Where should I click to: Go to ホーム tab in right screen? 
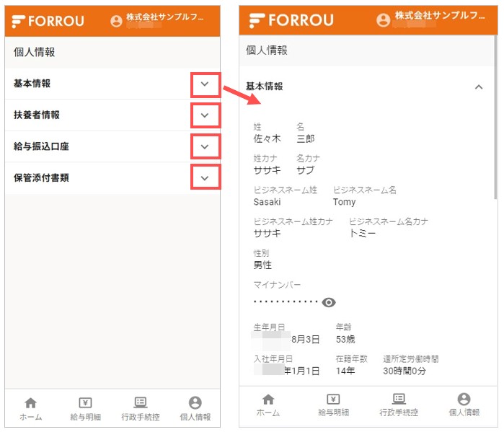click(x=268, y=405)
